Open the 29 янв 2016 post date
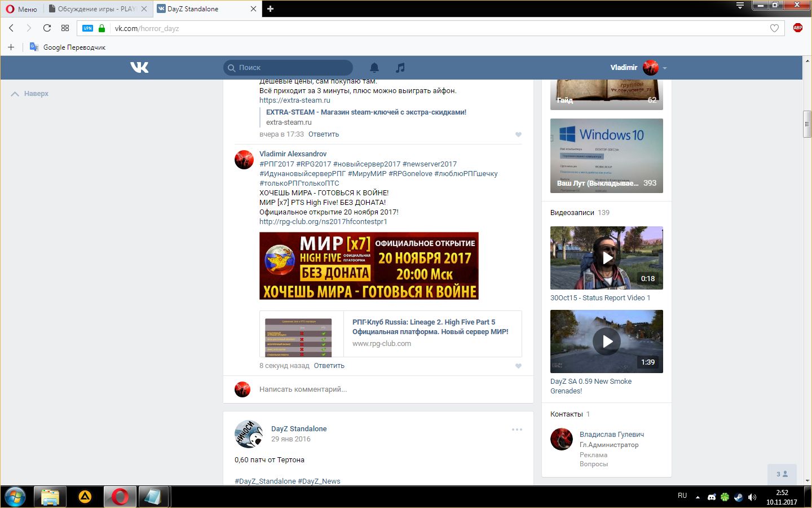Screen dimensions: 812x508 290,439
